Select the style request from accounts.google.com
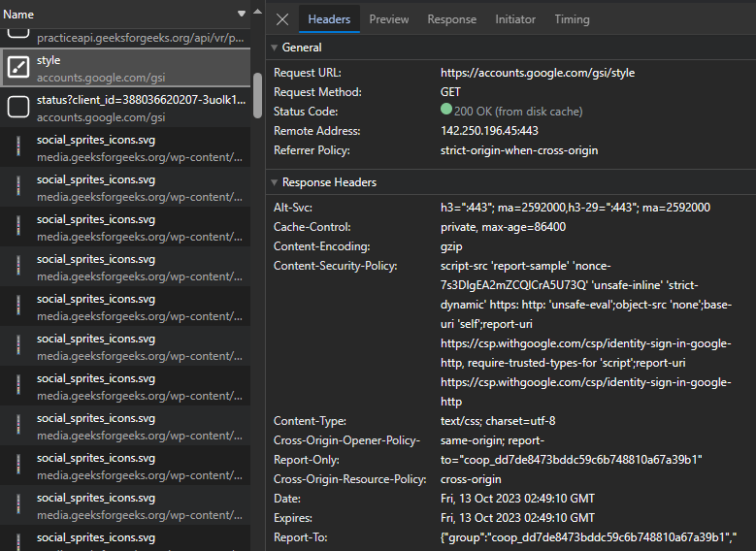This screenshot has width=756, height=551. [136, 67]
